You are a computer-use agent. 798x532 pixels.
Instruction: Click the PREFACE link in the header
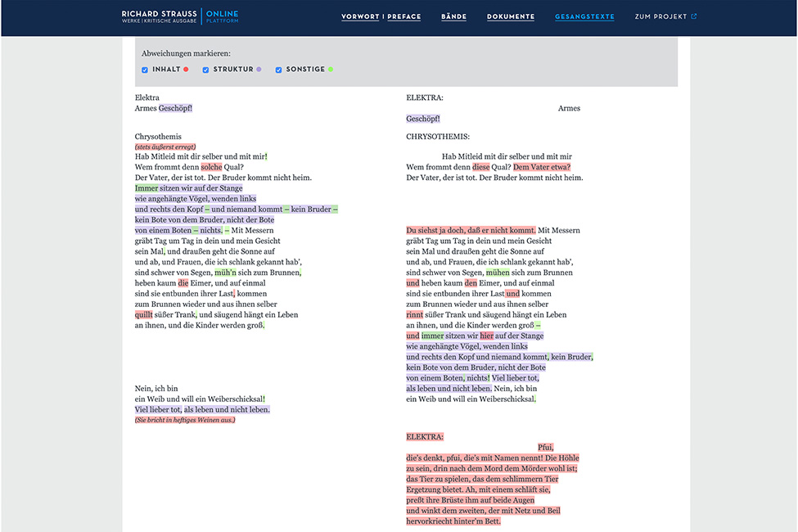[404, 16]
